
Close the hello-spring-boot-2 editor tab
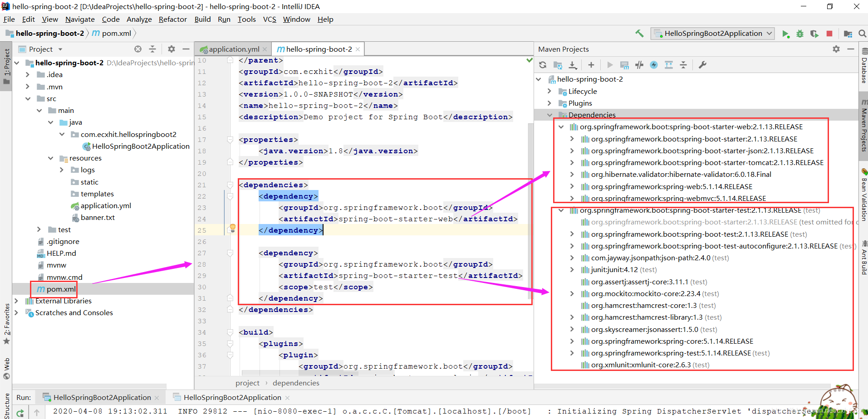click(358, 49)
